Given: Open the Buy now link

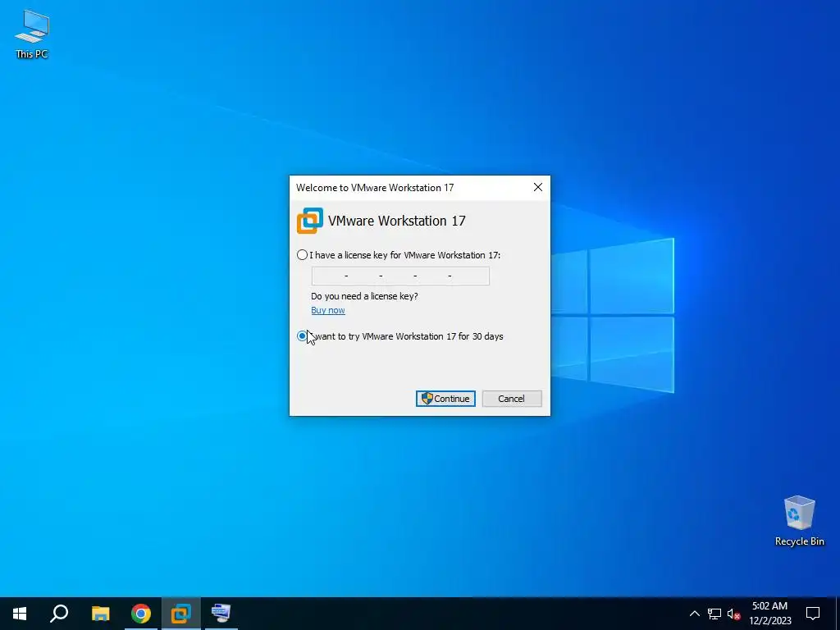Looking at the screenshot, I should 328,310.
